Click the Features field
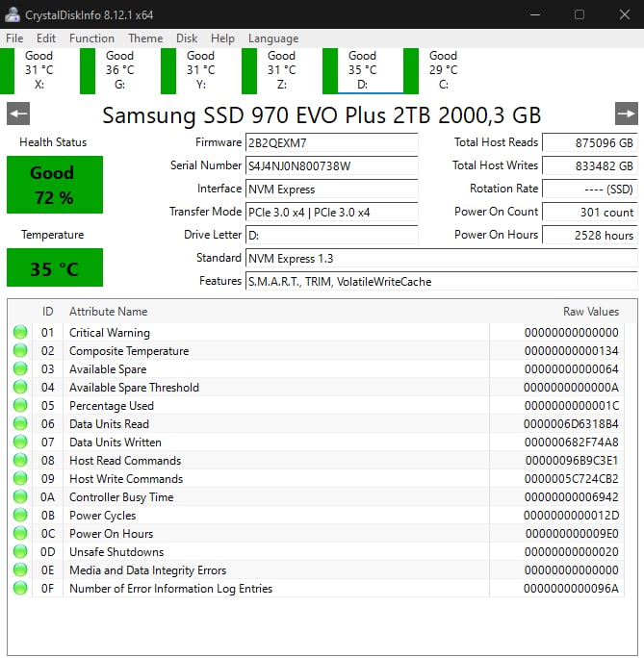 click(442, 281)
